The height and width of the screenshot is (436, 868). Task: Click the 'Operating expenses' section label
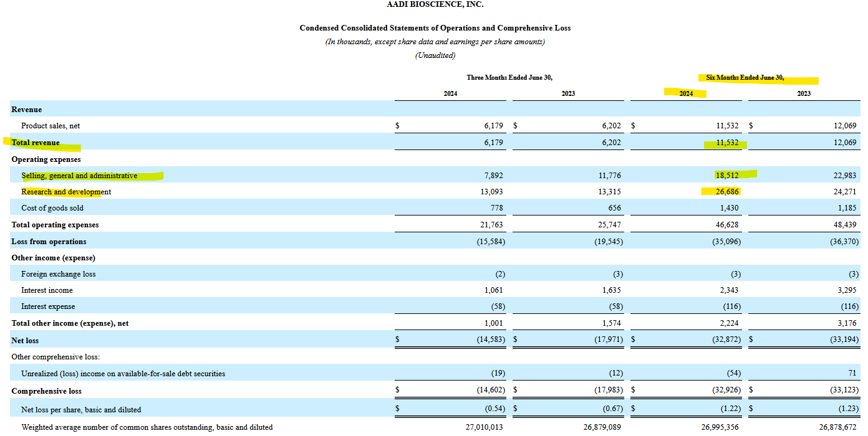pos(46,159)
